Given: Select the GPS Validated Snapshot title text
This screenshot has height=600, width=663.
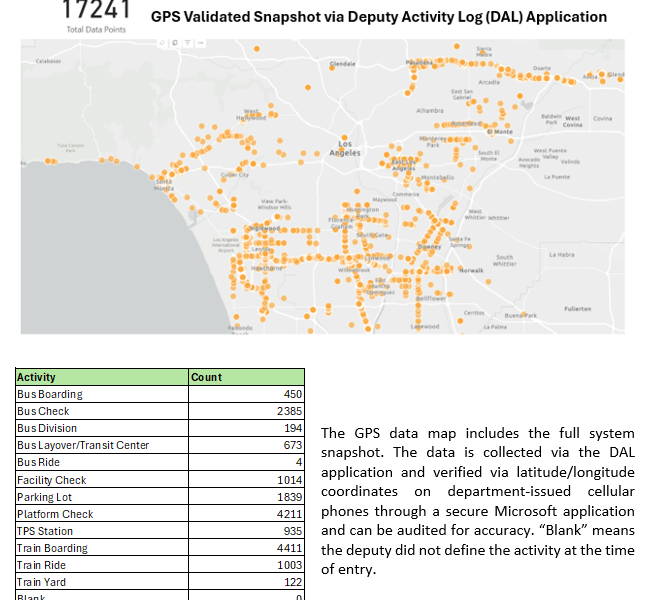Looking at the screenshot, I should (x=378, y=17).
